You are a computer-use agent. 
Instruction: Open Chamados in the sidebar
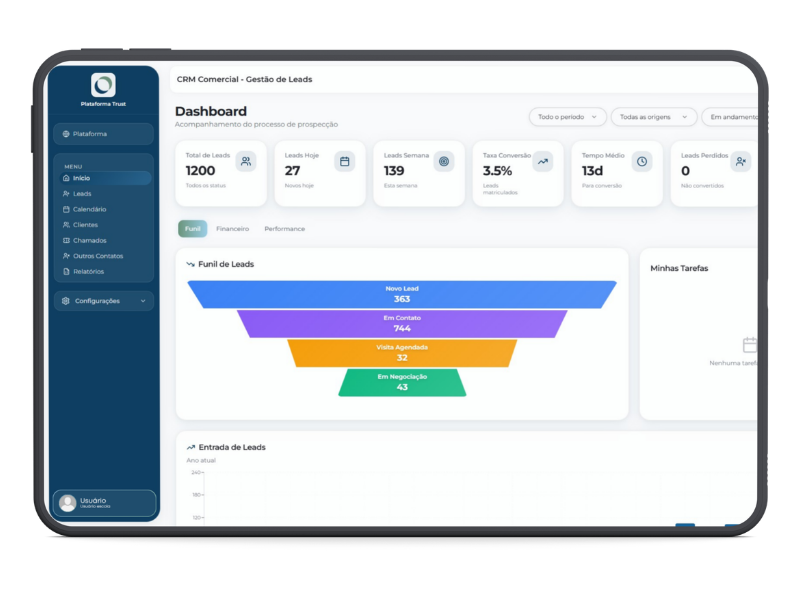pos(105,240)
